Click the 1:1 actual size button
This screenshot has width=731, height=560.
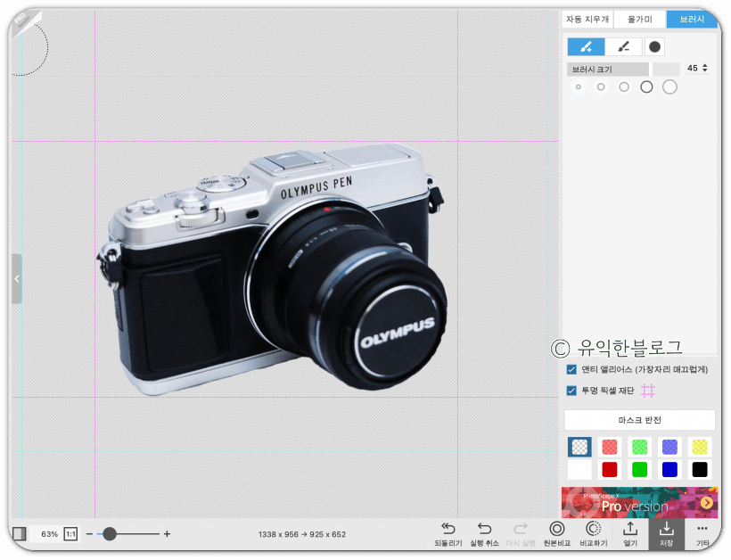pyautogui.click(x=70, y=534)
